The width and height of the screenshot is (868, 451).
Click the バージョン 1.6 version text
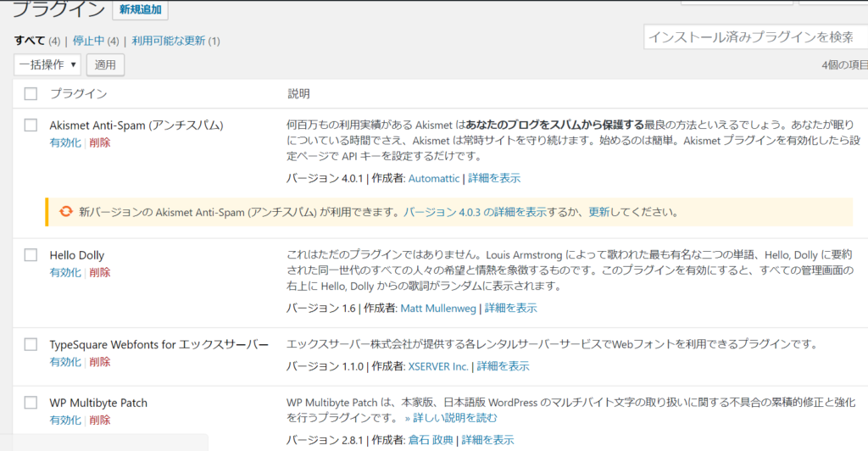[x=321, y=309]
